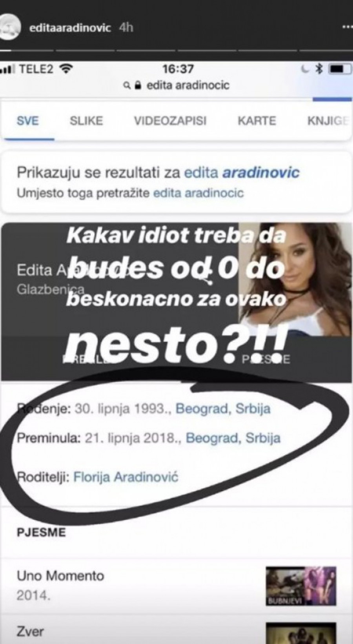Tap the Bluetooth status icon
Image resolution: width=353 pixels, height=644 pixels.
pyautogui.click(x=319, y=69)
